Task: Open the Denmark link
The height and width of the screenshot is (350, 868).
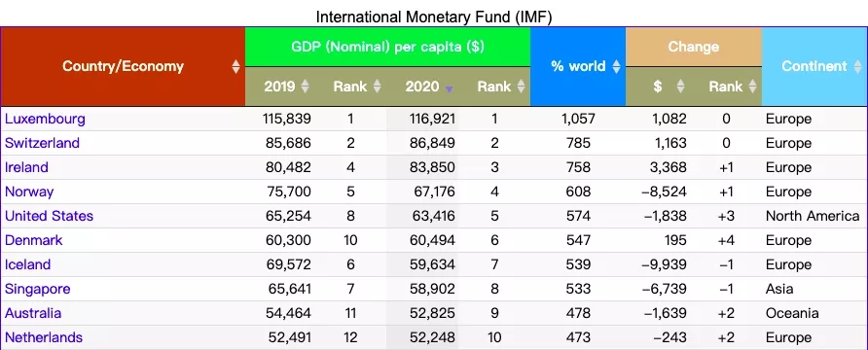Action: 34,240
